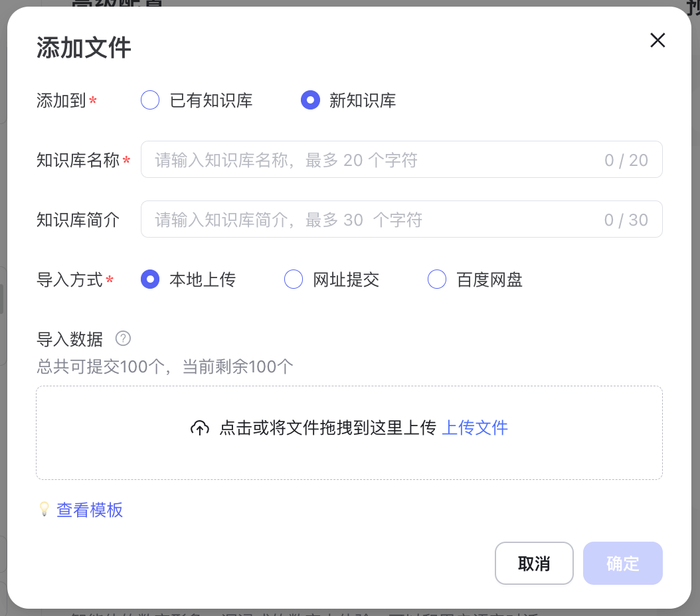Screen dimensions: 700x616
Task: Click the 确定 confirm button
Action: pyautogui.click(x=622, y=563)
